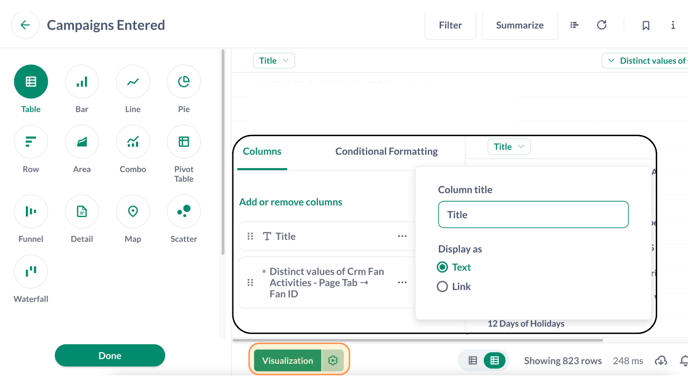Open the Distinct values column header dropdown
The height and width of the screenshot is (387, 688).
coord(645,61)
